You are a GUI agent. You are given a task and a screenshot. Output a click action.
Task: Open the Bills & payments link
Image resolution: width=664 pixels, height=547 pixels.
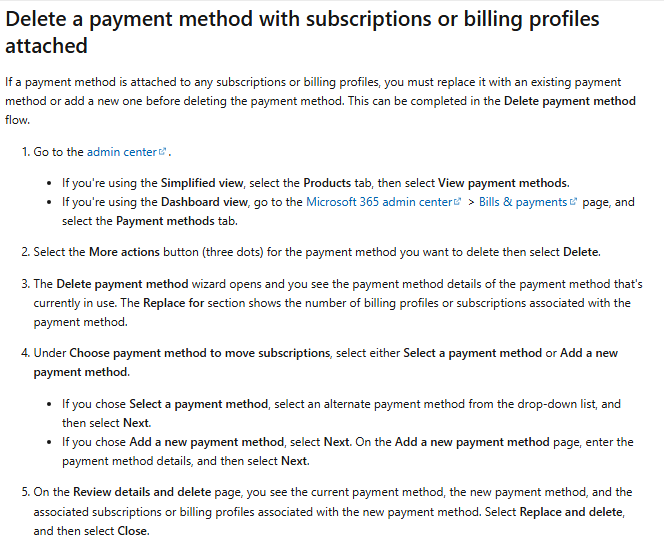(523, 202)
